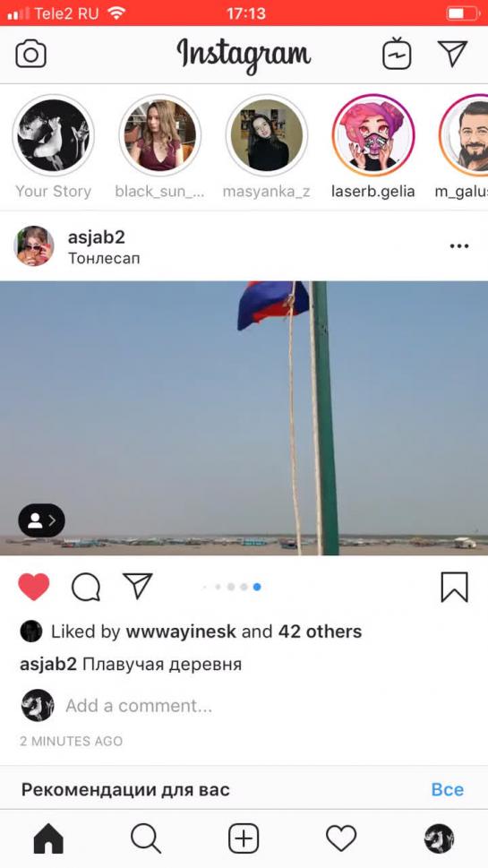The width and height of the screenshot is (488, 868).
Task: Share the post via paper plane icon
Action: pyautogui.click(x=137, y=586)
